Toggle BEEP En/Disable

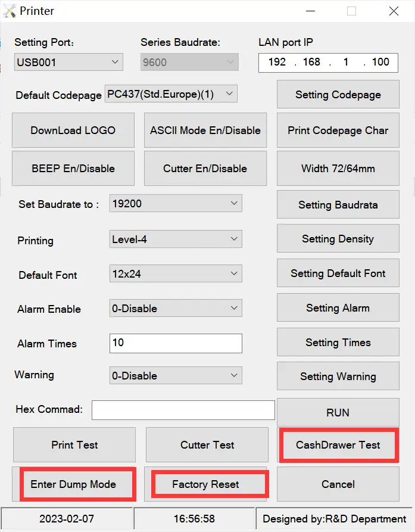pyautogui.click(x=73, y=169)
